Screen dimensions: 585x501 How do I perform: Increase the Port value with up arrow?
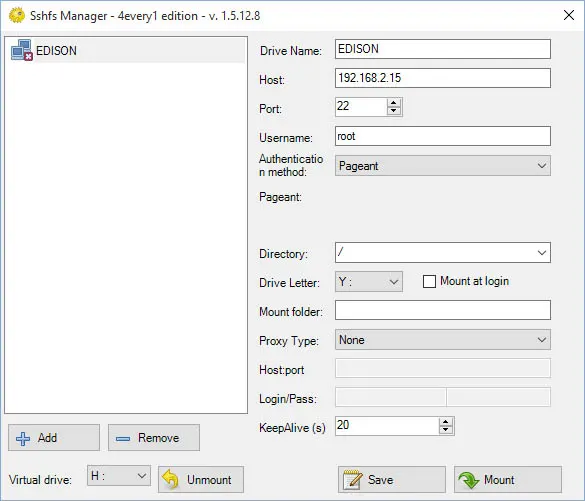click(x=394, y=103)
